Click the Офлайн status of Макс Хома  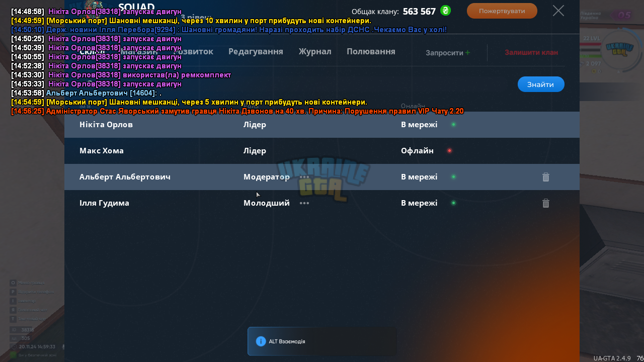click(417, 151)
